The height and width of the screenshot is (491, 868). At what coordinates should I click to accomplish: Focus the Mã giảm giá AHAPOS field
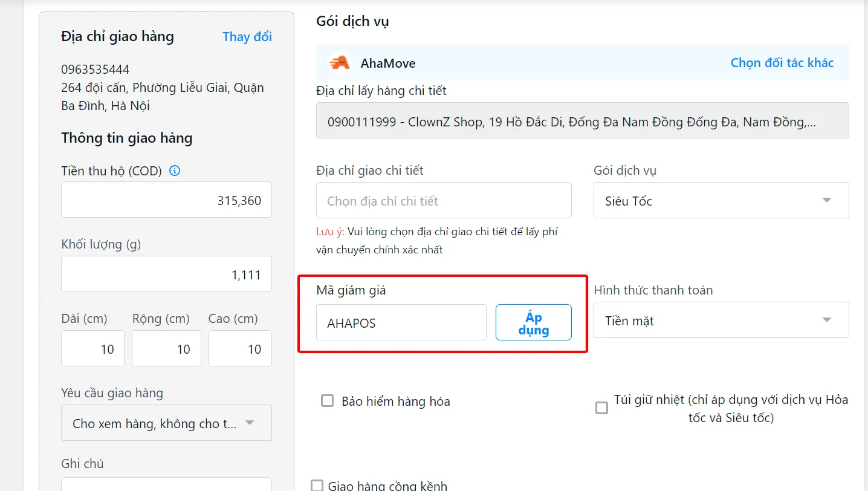401,322
